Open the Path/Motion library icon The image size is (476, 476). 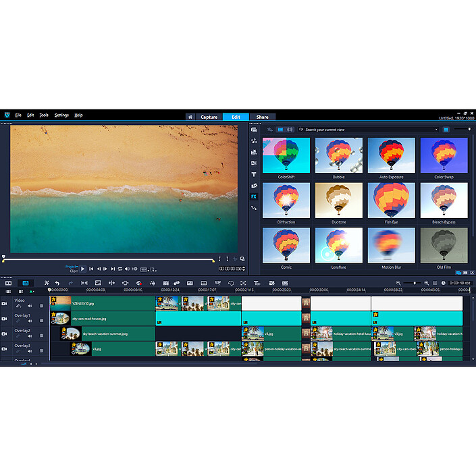point(254,208)
